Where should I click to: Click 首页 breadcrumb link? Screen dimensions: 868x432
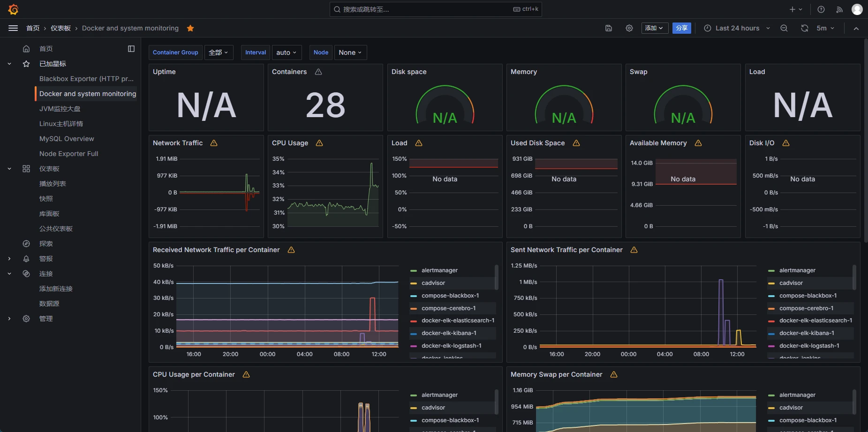click(33, 28)
